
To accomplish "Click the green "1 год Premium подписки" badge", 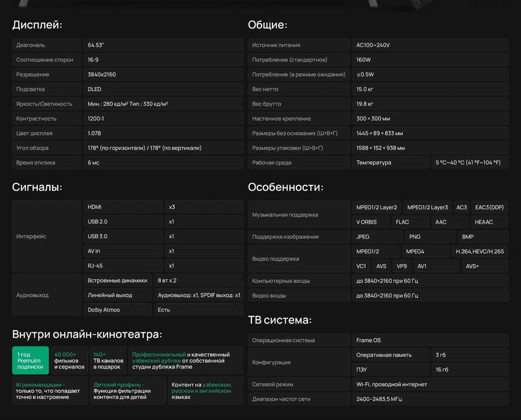I will 30,360.
